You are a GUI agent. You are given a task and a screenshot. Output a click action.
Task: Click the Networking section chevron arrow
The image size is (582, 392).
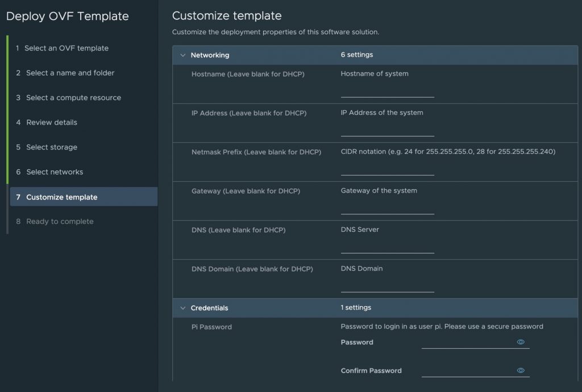click(x=182, y=55)
